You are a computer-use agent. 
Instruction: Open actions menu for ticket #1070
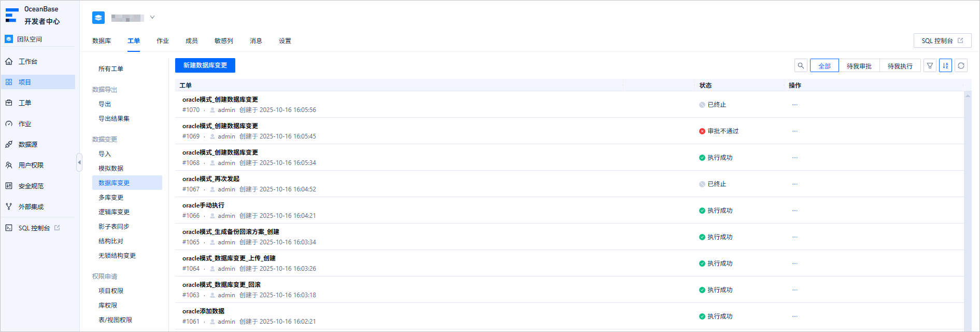pos(795,105)
